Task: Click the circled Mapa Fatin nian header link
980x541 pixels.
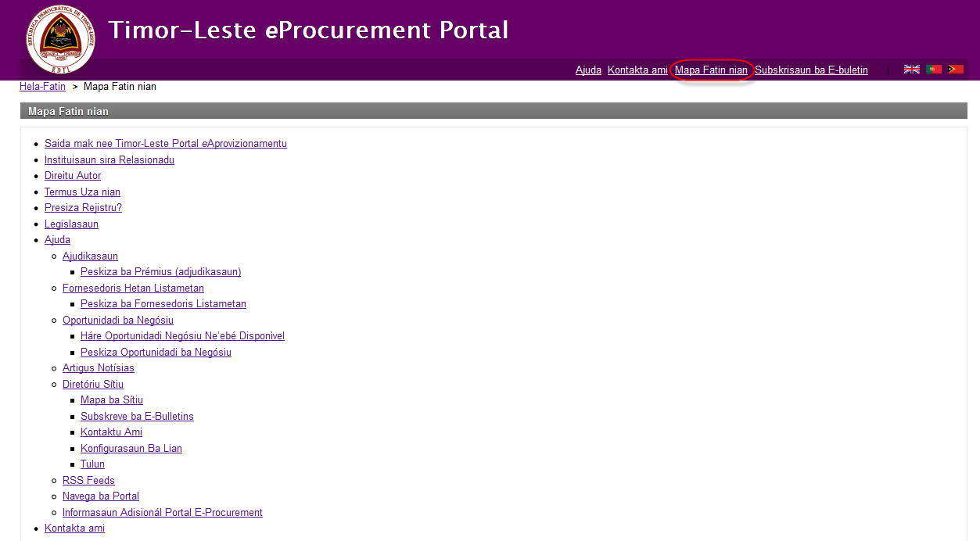Action: point(711,70)
